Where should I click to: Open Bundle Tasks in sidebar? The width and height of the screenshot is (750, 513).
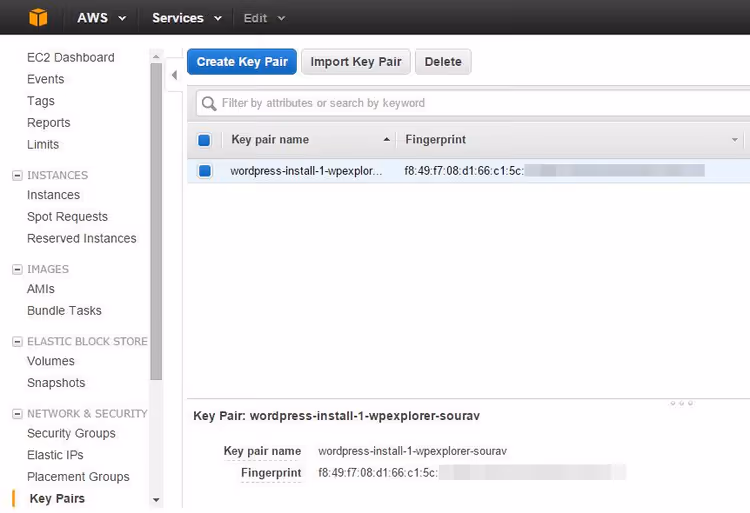(x=64, y=311)
